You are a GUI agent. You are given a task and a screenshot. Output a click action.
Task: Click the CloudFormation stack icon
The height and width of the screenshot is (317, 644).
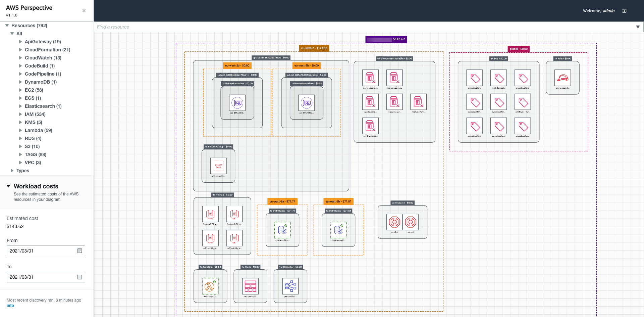coord(250,286)
